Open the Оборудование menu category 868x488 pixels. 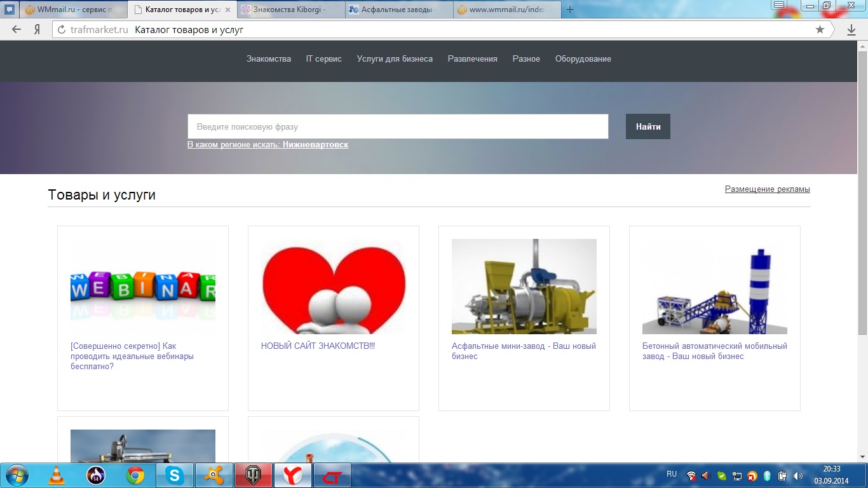coord(583,58)
